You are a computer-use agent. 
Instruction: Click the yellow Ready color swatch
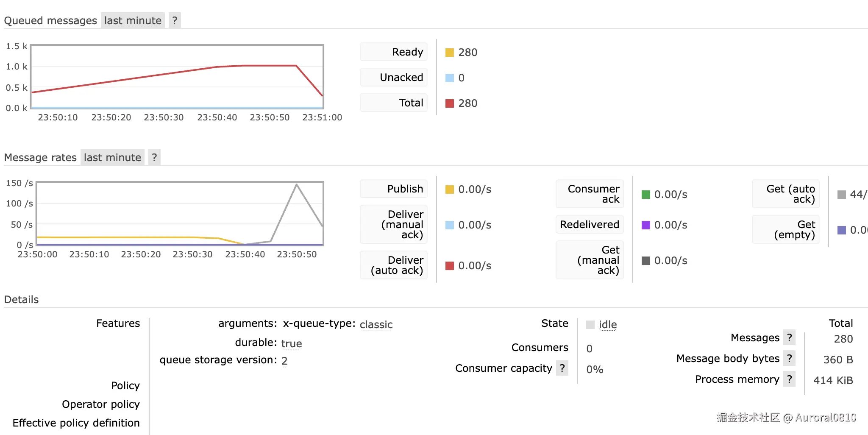[450, 53]
